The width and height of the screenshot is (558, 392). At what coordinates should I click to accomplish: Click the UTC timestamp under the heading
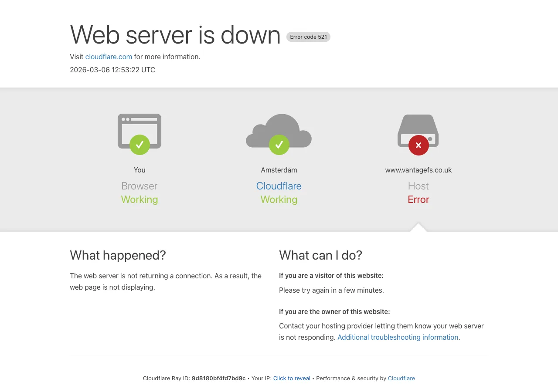[x=112, y=70]
